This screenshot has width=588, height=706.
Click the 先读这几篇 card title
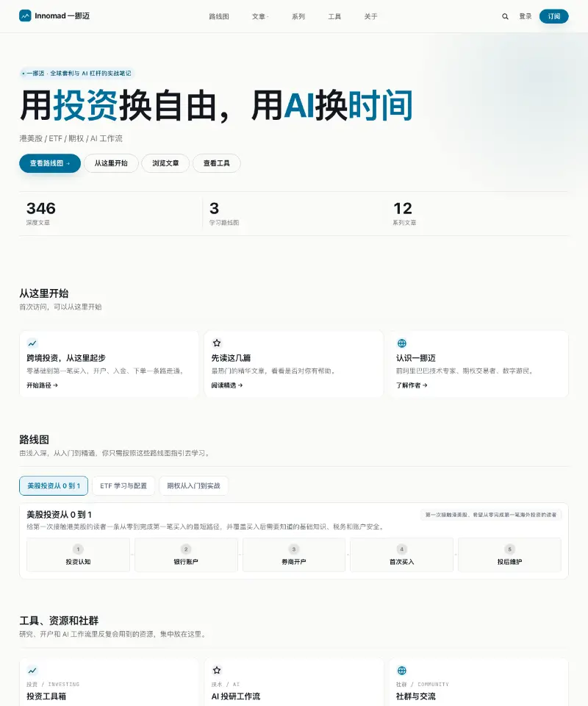pyautogui.click(x=232, y=358)
